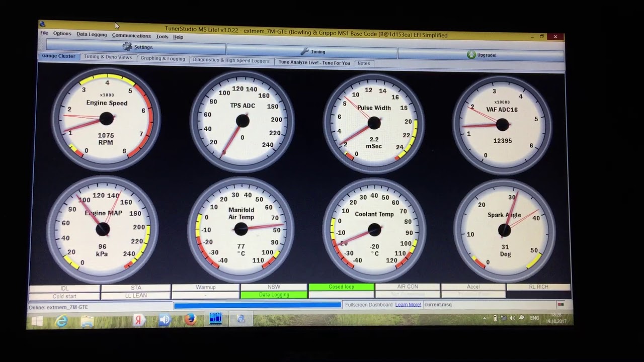
Task: Open the Tuning toolbar button
Action: coord(312,51)
